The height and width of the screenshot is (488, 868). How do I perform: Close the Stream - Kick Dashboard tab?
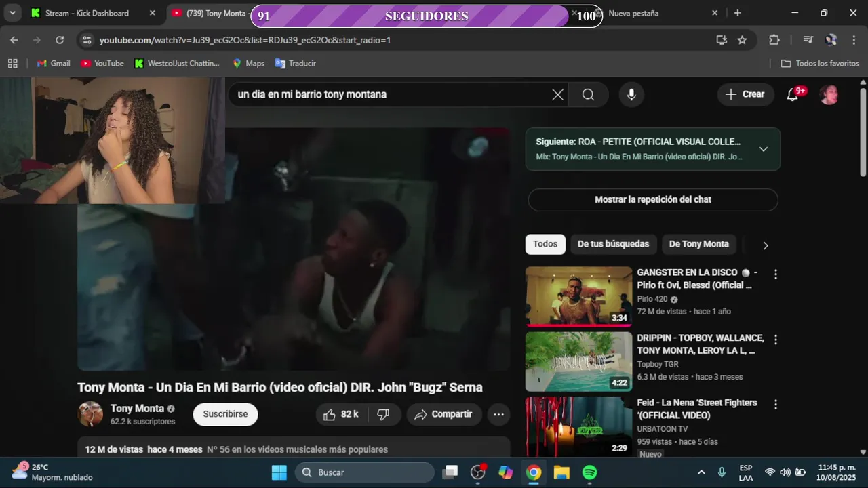(x=152, y=13)
